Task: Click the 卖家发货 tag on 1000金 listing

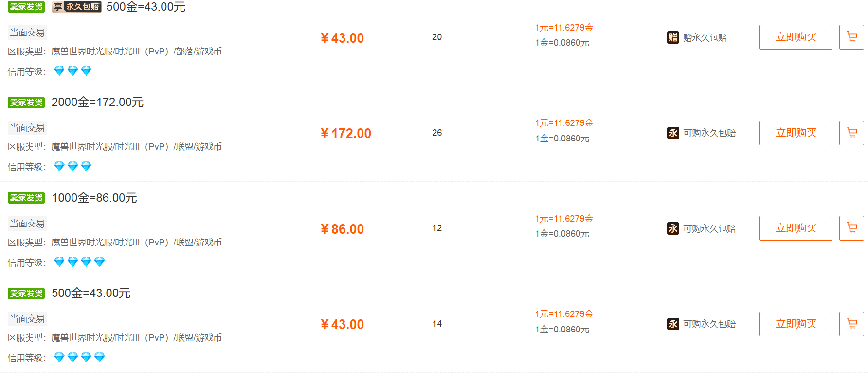Action: 26,198
